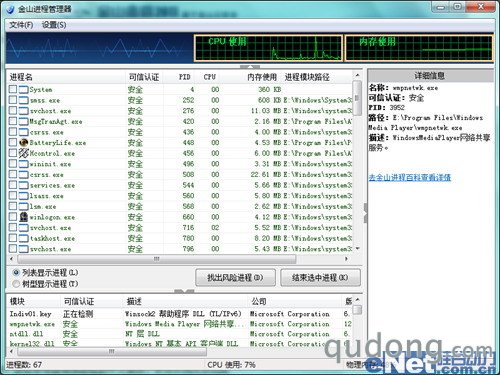
Task: Sort modules by 模块 column header
Action: [34, 302]
